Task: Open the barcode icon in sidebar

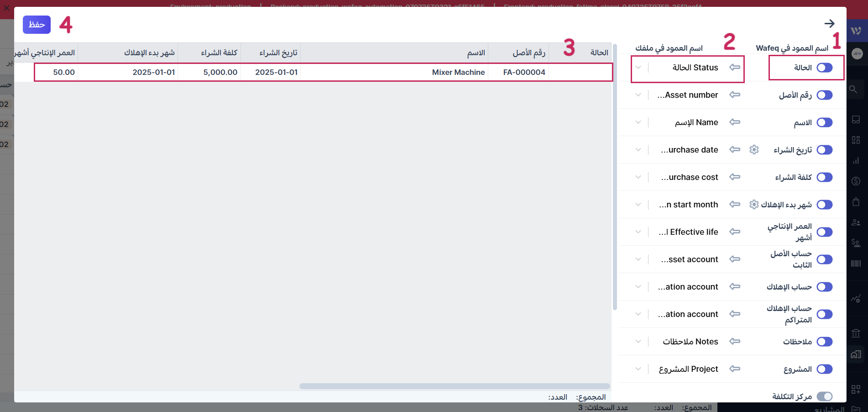Action: pos(856,264)
